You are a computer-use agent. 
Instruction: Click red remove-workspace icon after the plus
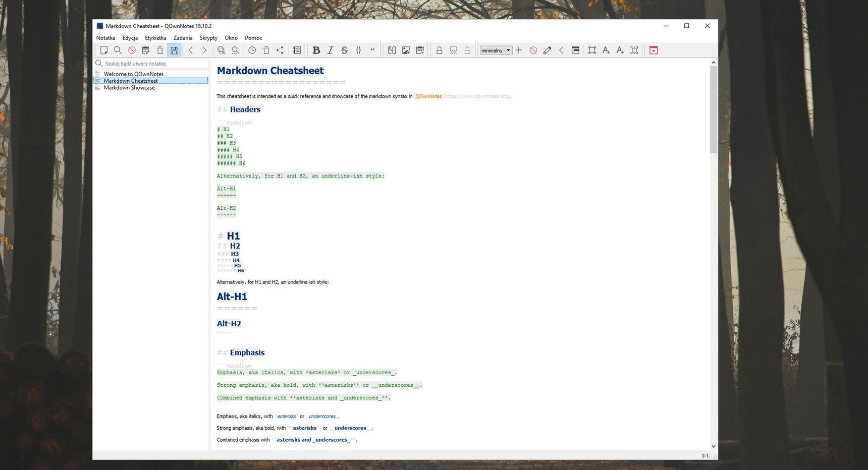coord(533,50)
